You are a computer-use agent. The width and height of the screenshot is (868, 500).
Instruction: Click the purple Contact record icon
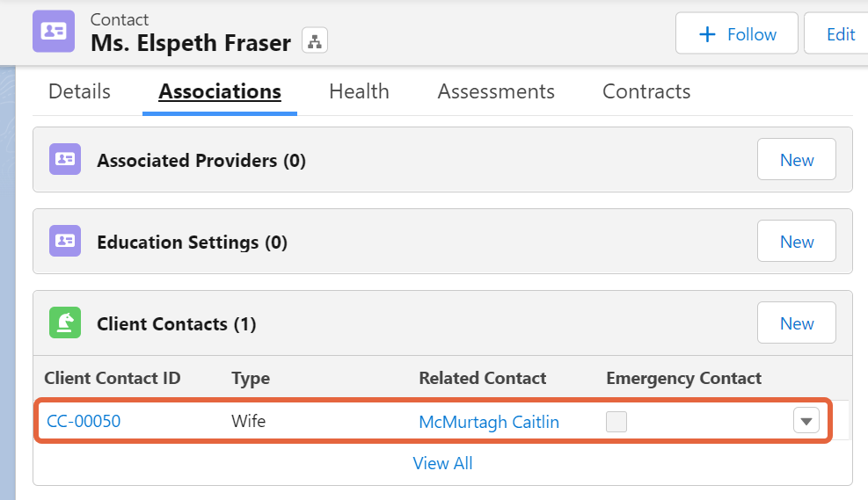pos(54,31)
